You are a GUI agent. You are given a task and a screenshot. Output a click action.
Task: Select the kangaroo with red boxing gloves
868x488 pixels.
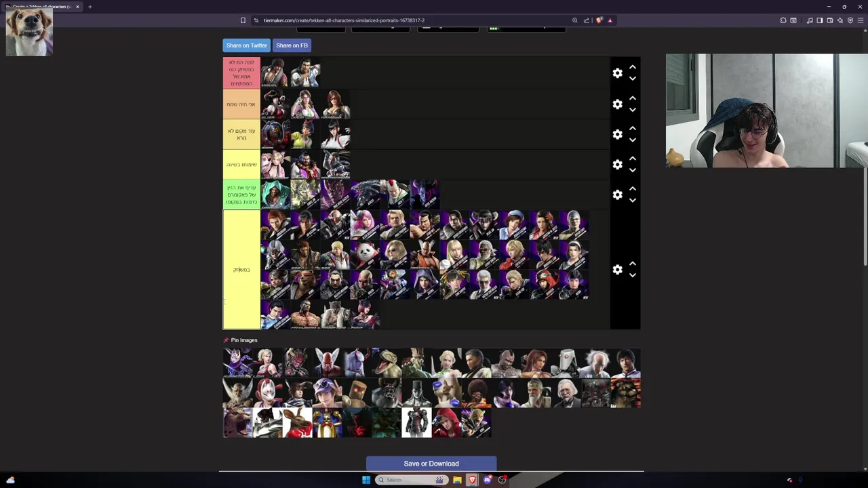pos(297,423)
